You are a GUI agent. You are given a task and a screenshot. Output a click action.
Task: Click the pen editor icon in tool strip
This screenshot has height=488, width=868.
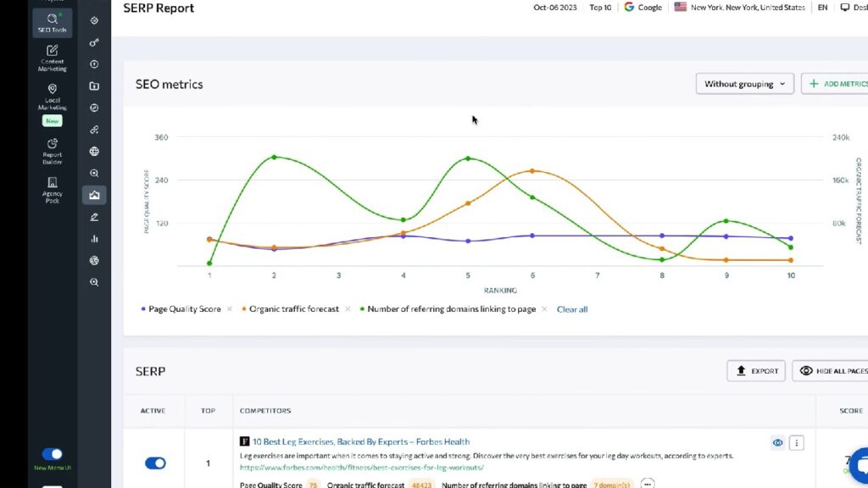click(94, 217)
